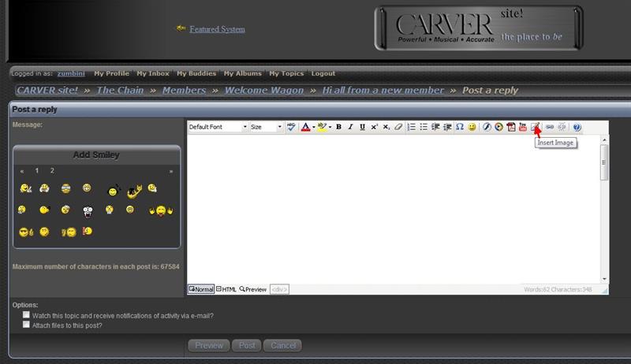Open the special characters Omega icon
Screen dimensions: 631x364
(x=459, y=127)
